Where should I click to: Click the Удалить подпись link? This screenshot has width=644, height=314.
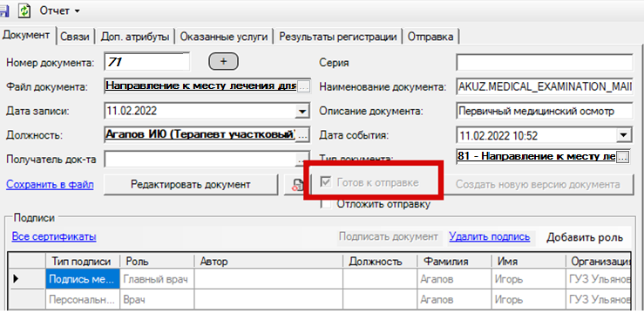point(490,236)
